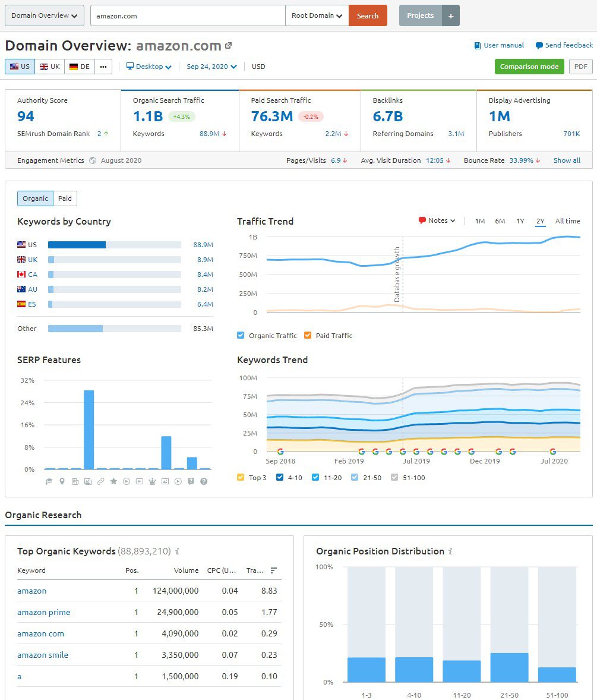The height and width of the screenshot is (700, 597).
Task: Toggle the 51-100 checkbox
Action: [394, 477]
